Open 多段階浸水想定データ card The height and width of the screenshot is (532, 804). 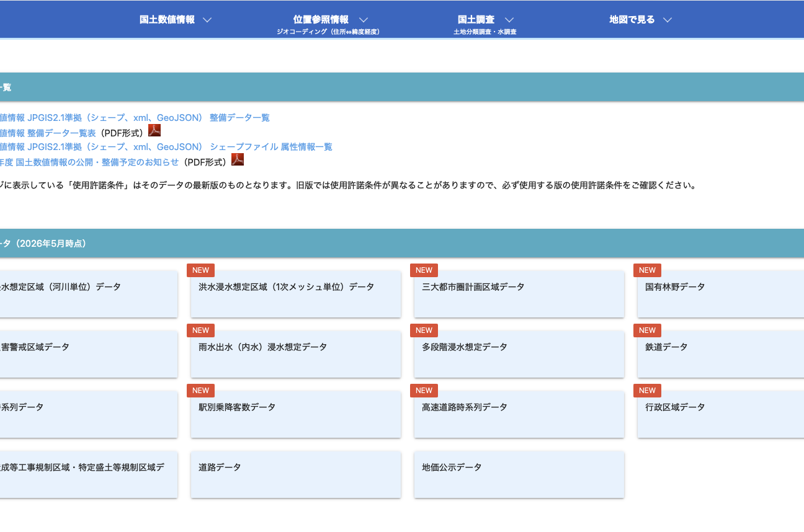click(x=519, y=354)
